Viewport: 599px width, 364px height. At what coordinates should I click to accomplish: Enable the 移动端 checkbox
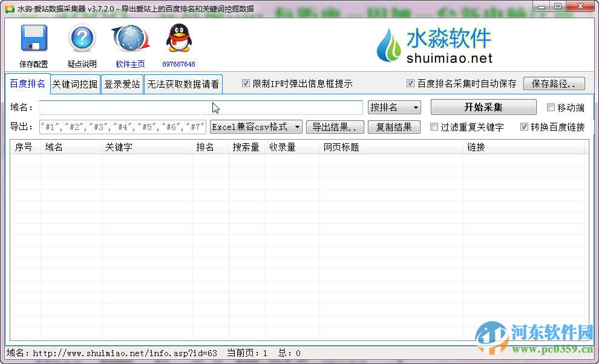(x=551, y=107)
